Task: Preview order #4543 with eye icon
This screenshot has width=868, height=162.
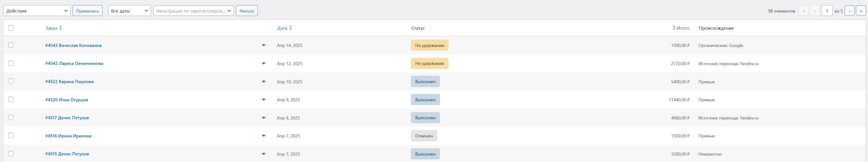Action: point(264,45)
